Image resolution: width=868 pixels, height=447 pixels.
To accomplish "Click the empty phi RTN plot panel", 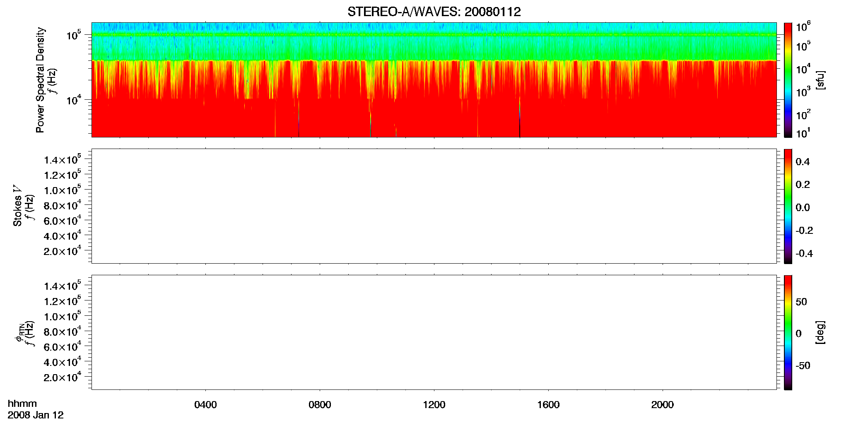I will [x=434, y=332].
